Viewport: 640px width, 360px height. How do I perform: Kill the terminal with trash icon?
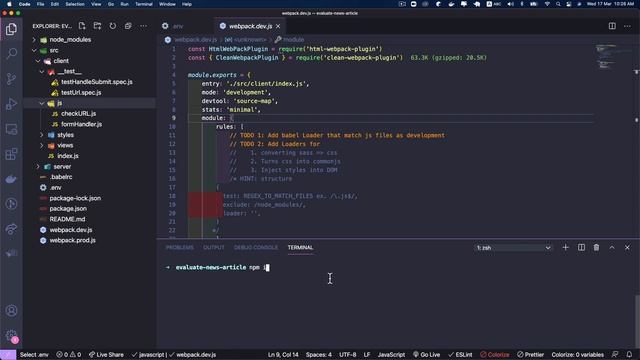tap(596, 247)
